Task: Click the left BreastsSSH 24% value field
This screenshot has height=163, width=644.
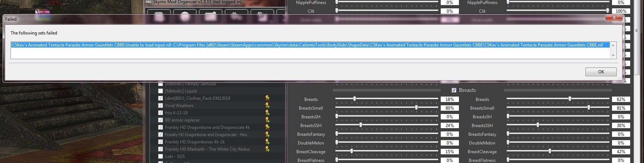Action: pyautogui.click(x=449, y=125)
